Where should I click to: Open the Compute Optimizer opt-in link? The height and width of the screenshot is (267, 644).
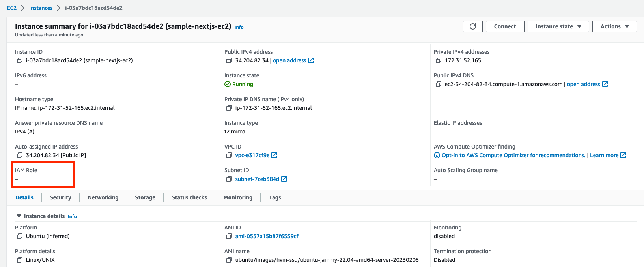click(x=513, y=156)
